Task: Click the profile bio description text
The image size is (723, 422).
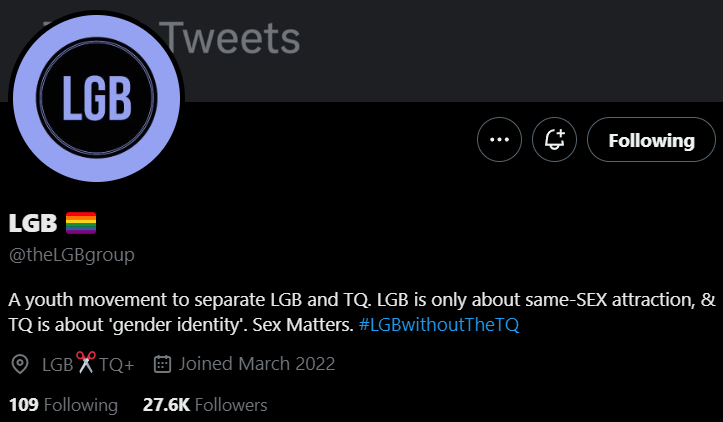Action: tap(362, 312)
